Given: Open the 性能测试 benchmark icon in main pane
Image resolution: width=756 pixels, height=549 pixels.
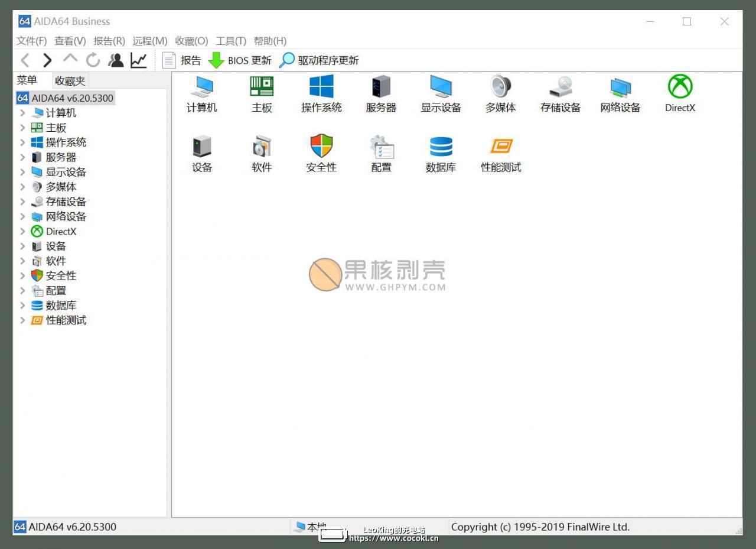Looking at the screenshot, I should pos(501,154).
